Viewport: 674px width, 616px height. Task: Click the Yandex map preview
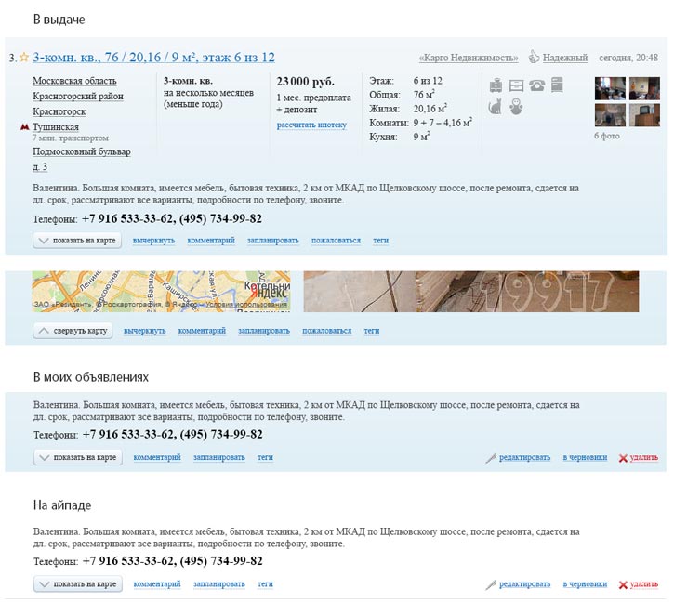coord(161,291)
